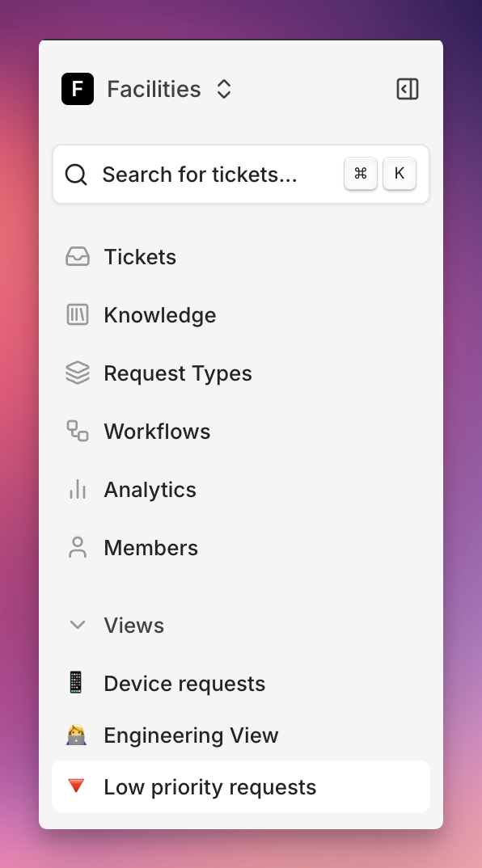Click the Members person icon

78,547
